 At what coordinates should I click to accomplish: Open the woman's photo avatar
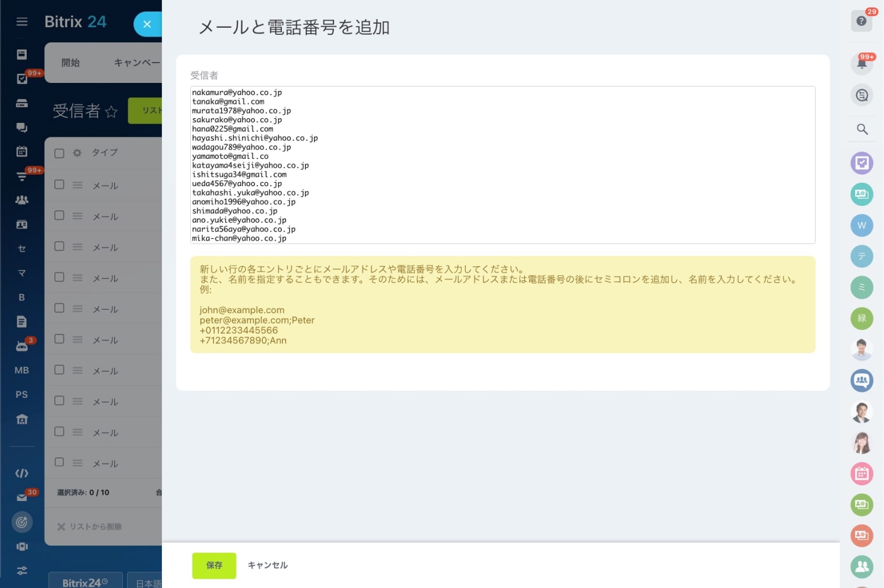point(862,442)
